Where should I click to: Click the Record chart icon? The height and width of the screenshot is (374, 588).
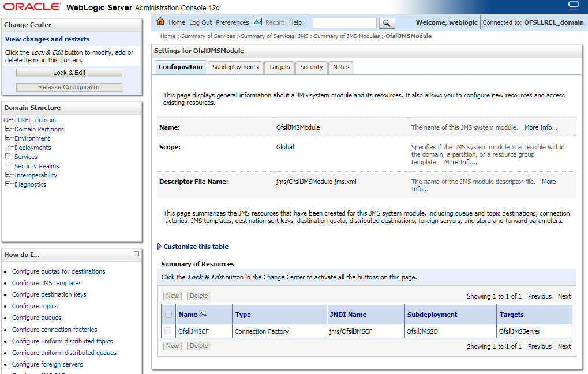click(257, 22)
